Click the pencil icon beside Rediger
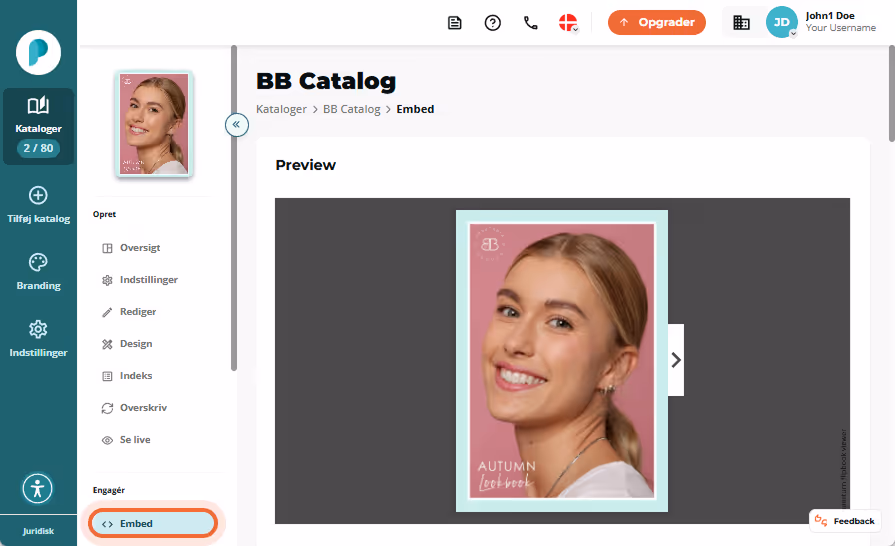The width and height of the screenshot is (895, 546). click(107, 312)
